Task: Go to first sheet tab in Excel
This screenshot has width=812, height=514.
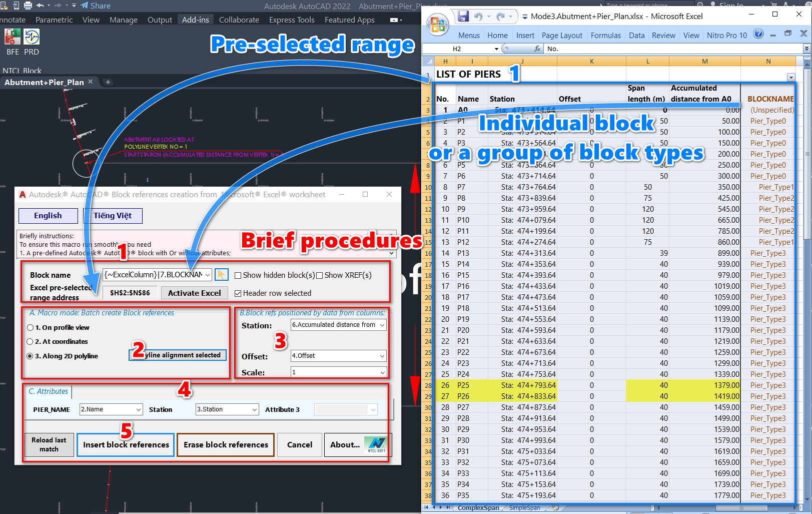Action: tap(426, 507)
